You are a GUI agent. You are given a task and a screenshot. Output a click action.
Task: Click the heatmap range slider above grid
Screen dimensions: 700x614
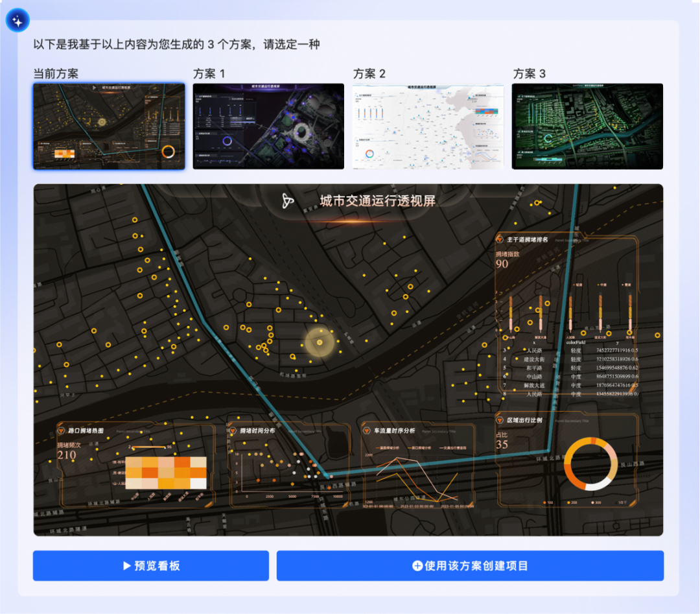click(x=148, y=447)
